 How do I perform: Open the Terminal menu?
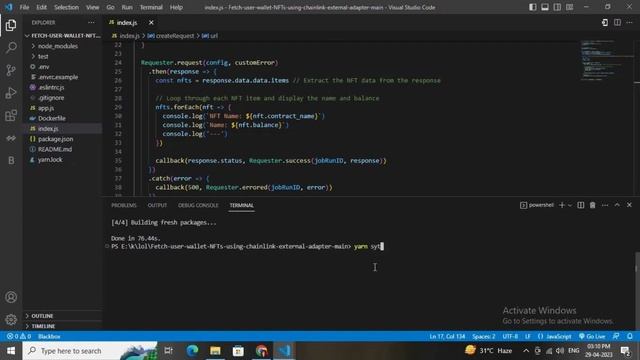pyautogui.click(x=151, y=7)
